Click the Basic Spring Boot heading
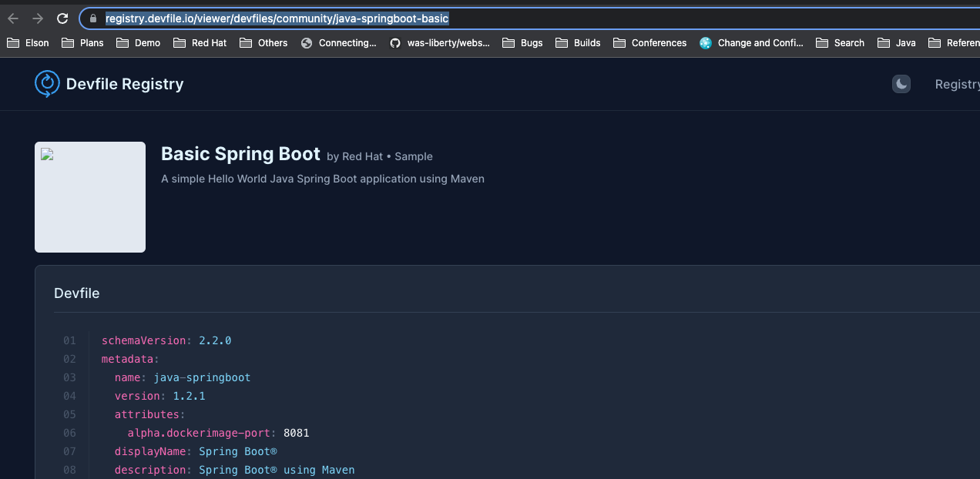Viewport: 980px width, 479px height. coord(240,154)
